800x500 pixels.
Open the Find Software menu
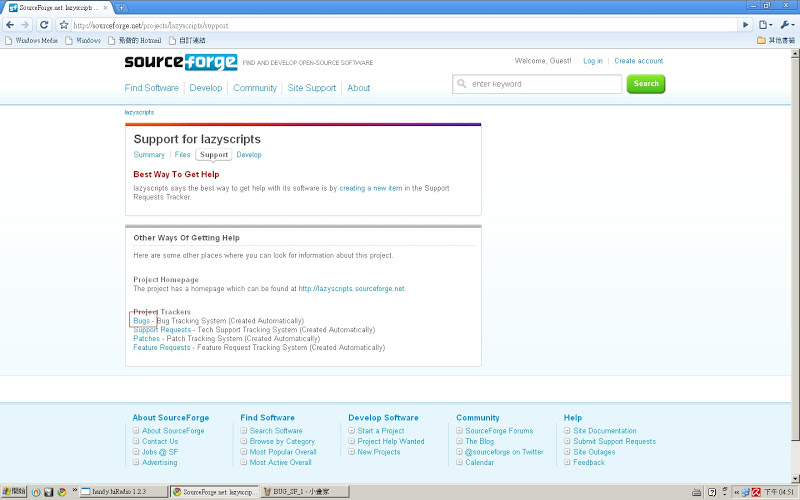[152, 88]
